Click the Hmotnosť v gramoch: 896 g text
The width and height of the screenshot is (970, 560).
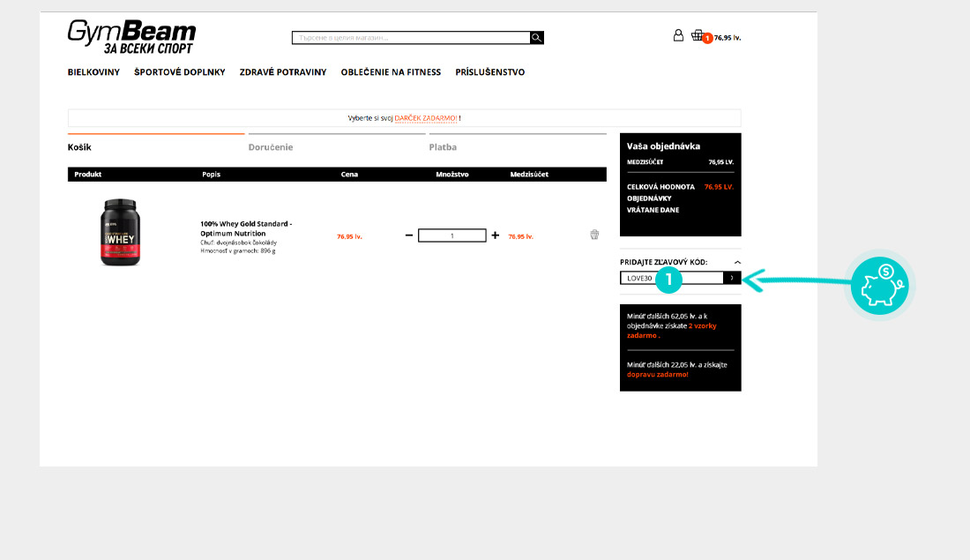tap(237, 250)
